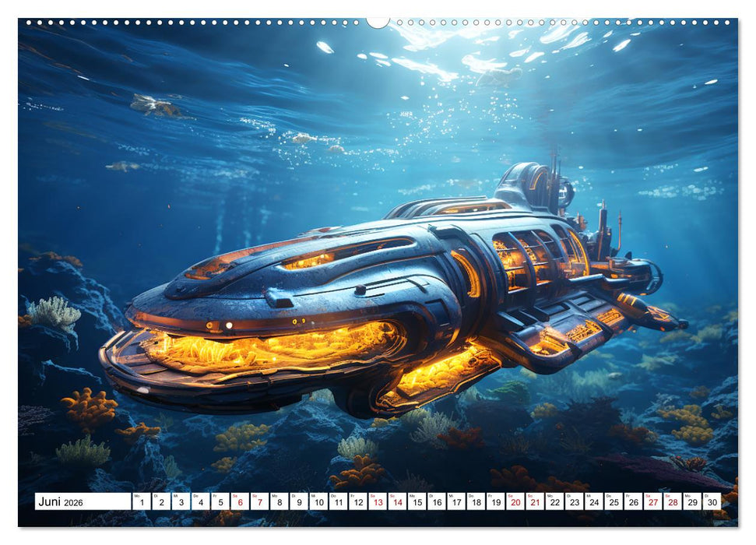Select the year 2026 text

click(75, 505)
